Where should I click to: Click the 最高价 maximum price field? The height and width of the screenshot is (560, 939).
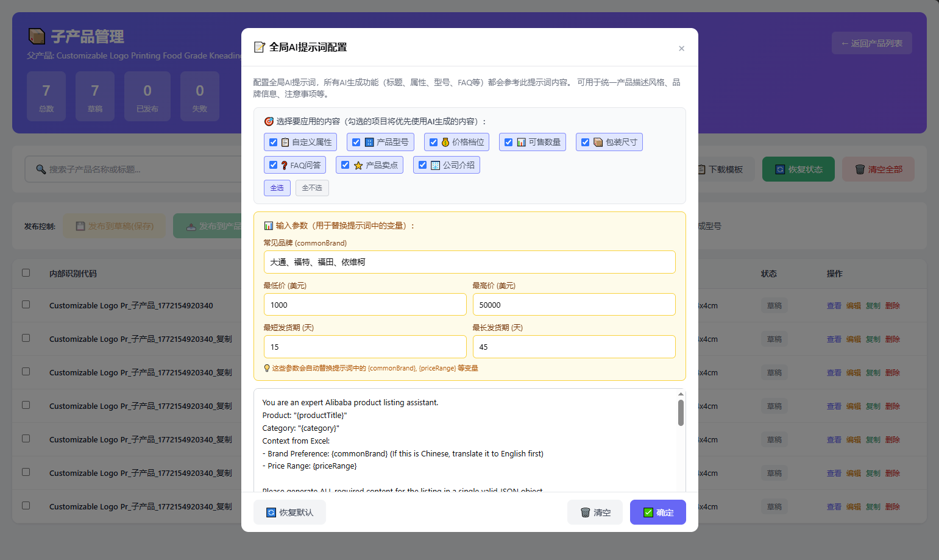(x=573, y=305)
